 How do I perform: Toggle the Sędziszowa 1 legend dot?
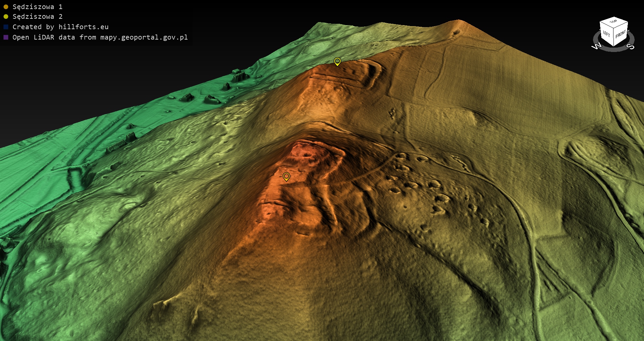click(x=6, y=7)
